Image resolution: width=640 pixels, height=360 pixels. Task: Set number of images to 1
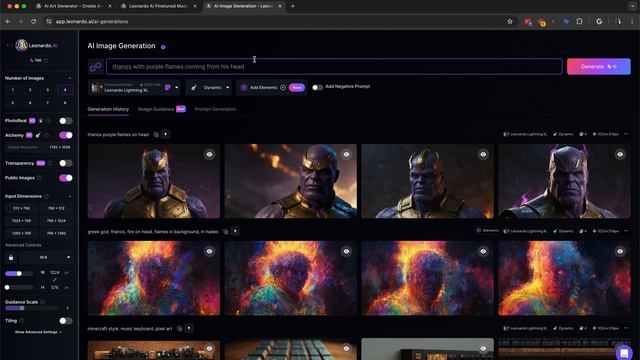(13, 90)
